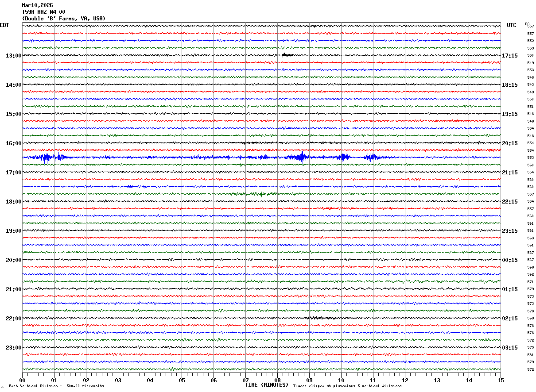The width and height of the screenshot is (536, 392).
Task: Click the EDT timezone label
Action: (4, 25)
